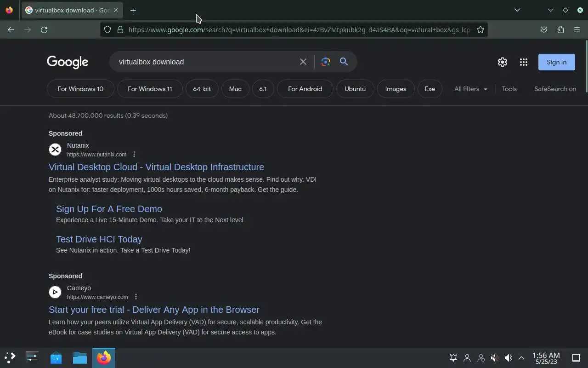Click the Google logo
The height and width of the screenshot is (368, 588).
pos(68,62)
